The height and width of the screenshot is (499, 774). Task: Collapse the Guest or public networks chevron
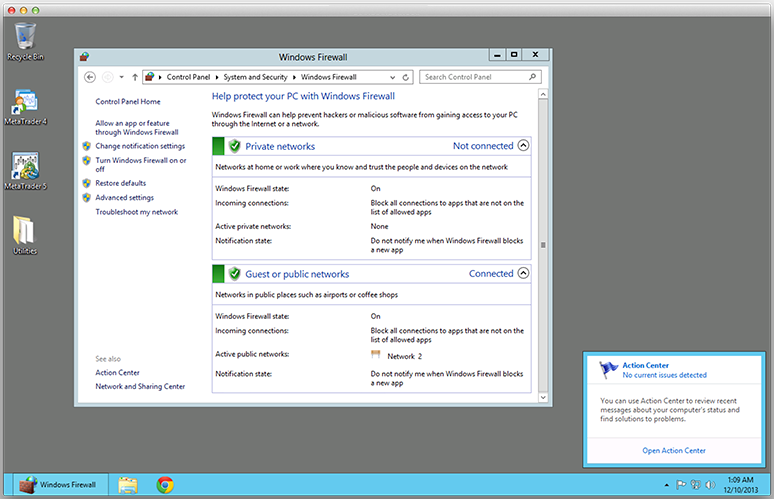point(523,273)
